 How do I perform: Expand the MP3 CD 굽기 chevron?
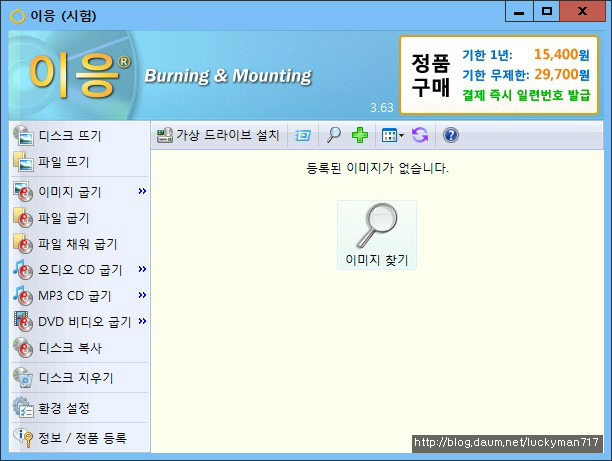[142, 295]
